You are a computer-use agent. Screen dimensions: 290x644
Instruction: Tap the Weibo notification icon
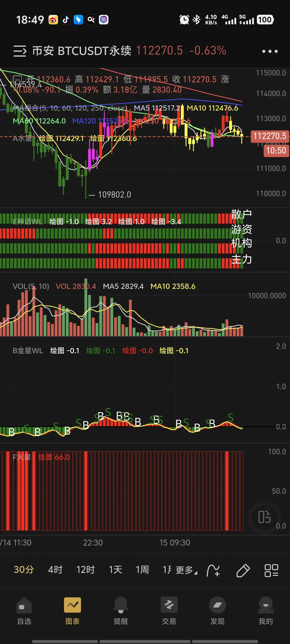(53, 20)
